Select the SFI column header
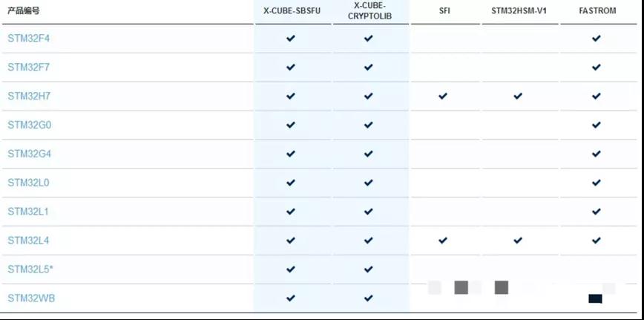 click(x=443, y=11)
